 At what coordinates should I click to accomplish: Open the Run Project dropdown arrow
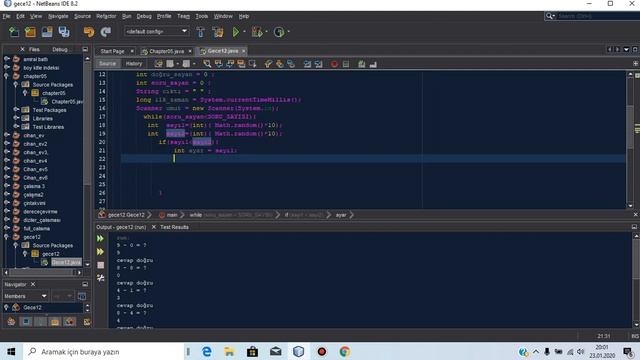tap(244, 32)
